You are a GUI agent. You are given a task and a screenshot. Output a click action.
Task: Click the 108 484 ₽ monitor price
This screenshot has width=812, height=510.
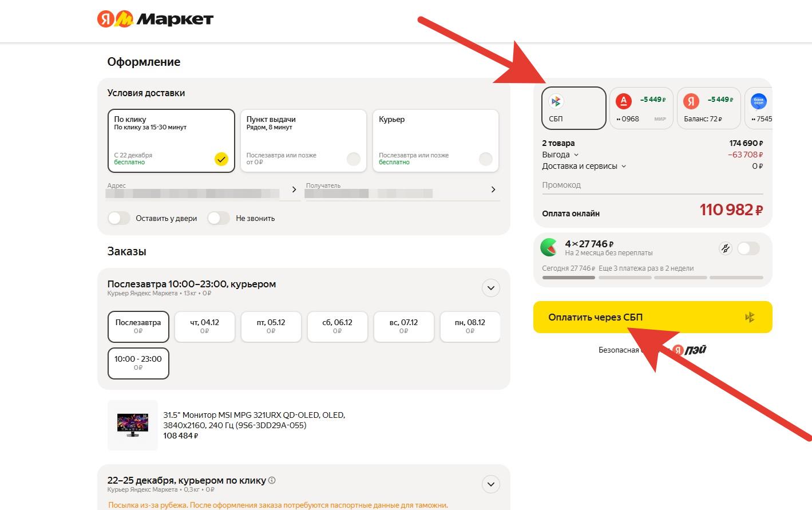point(181,436)
